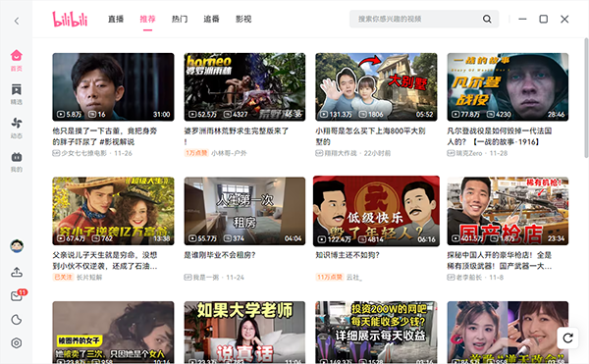Open 动态 pinwheel sidebar icon
589x364 pixels.
(16, 128)
